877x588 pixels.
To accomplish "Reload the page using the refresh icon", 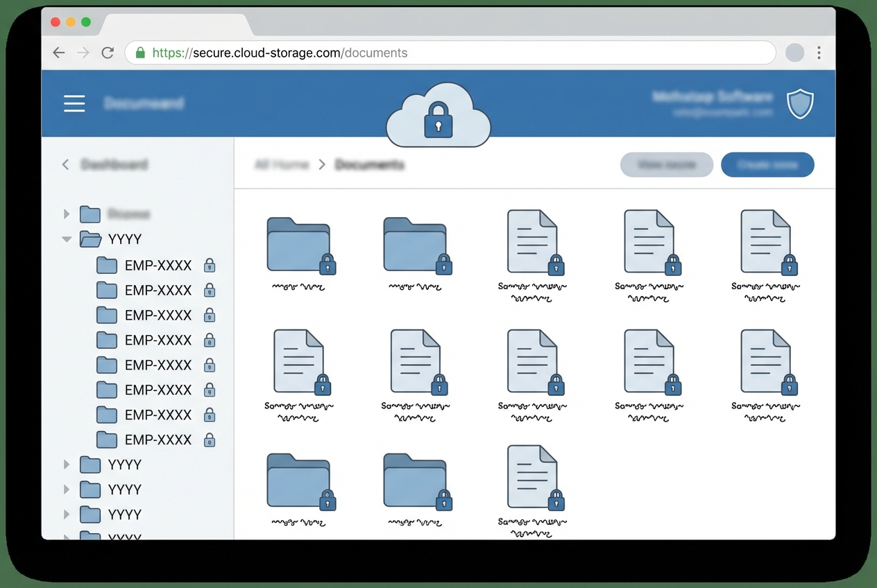I will tap(108, 53).
